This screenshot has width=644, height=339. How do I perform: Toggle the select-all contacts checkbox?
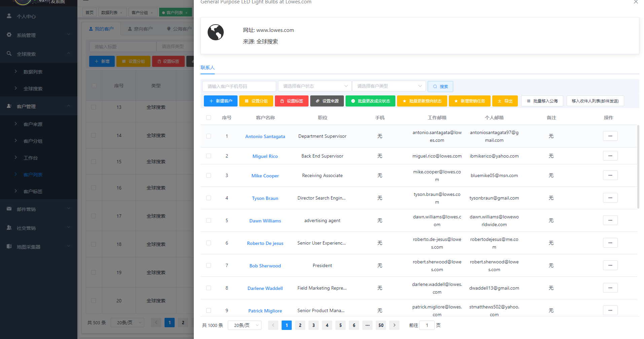point(209,118)
